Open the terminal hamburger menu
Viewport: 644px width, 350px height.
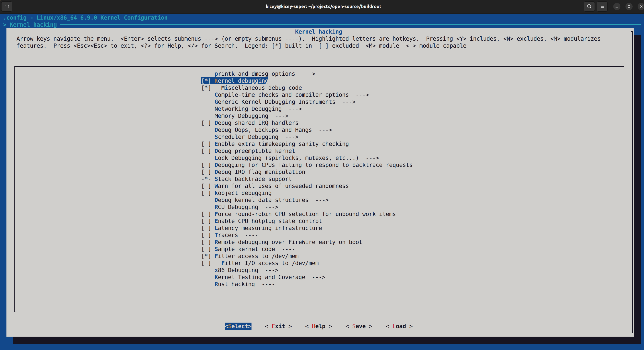pos(602,6)
